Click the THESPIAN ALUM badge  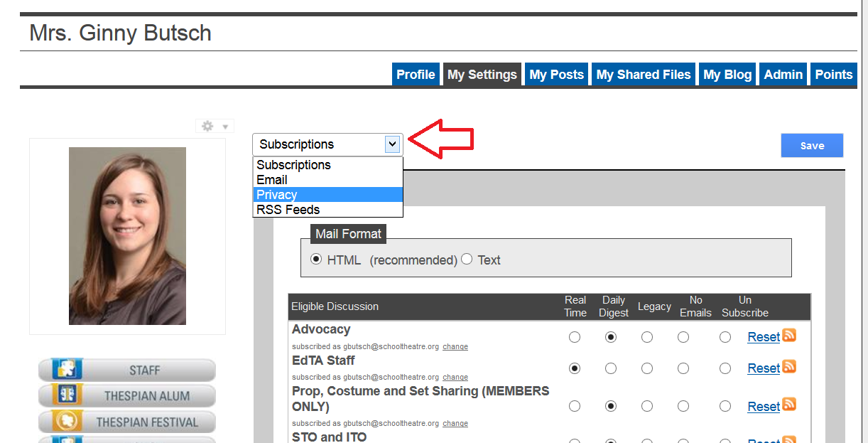[x=127, y=396]
